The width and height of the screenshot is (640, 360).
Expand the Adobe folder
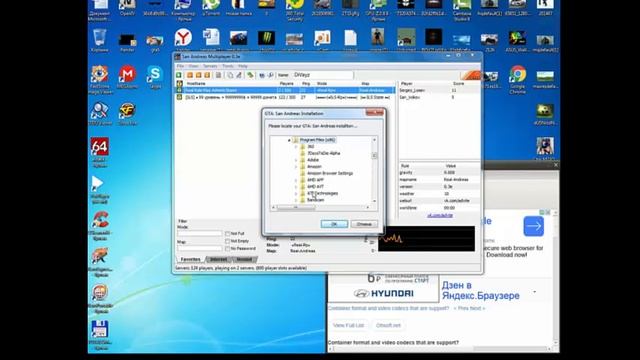click(296, 160)
